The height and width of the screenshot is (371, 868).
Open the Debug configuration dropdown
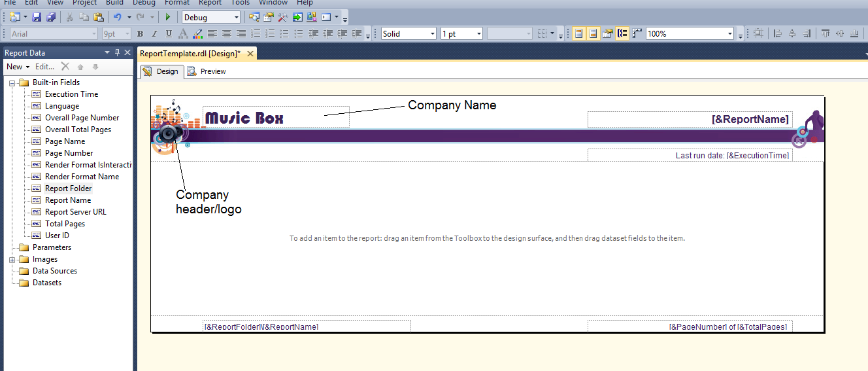point(211,17)
